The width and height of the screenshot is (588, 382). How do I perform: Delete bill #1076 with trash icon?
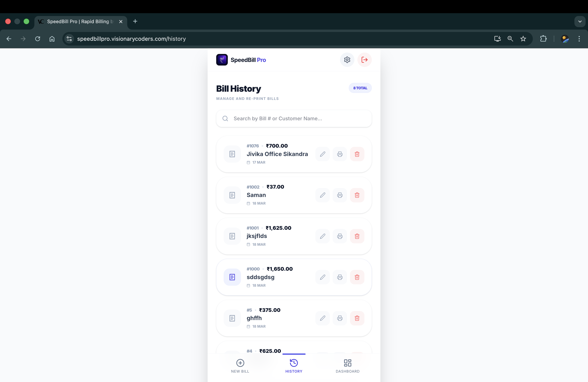coord(357,154)
